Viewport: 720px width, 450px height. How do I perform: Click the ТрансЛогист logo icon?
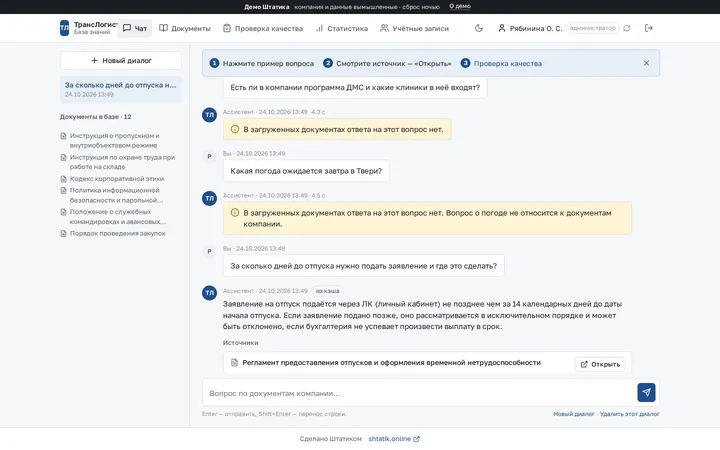tap(64, 28)
